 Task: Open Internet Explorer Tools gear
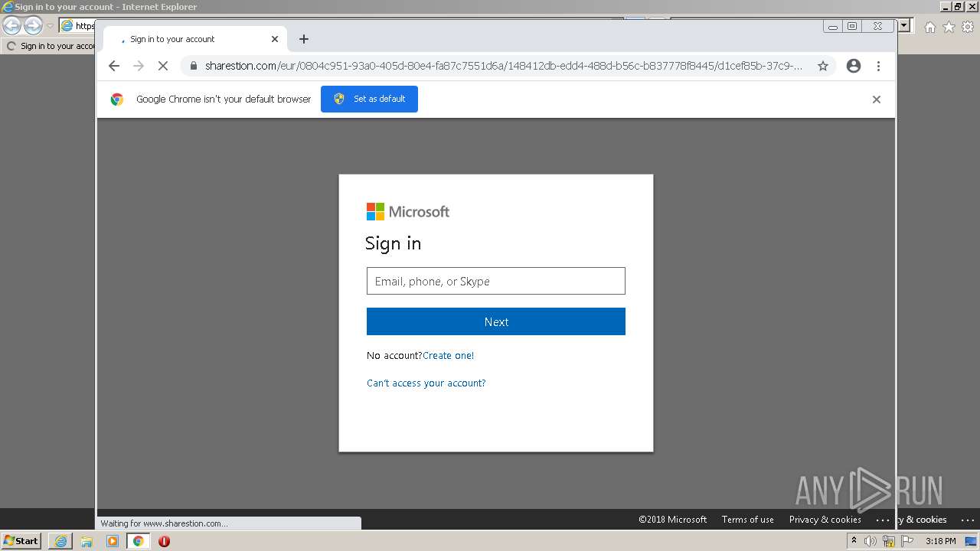pyautogui.click(x=968, y=27)
